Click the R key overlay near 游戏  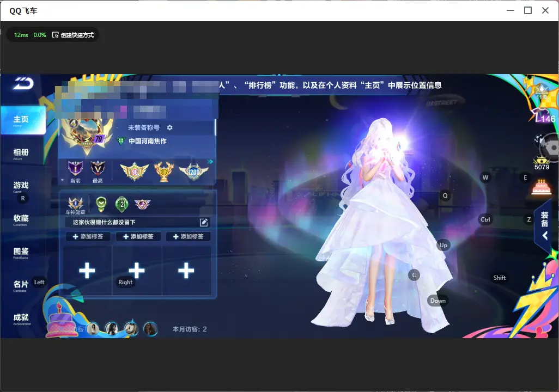pos(23,199)
